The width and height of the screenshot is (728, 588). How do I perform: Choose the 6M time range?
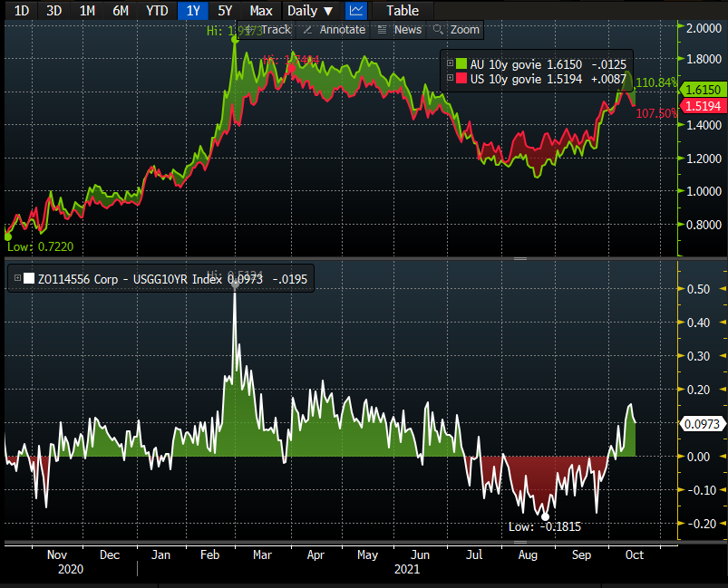pyautogui.click(x=120, y=11)
